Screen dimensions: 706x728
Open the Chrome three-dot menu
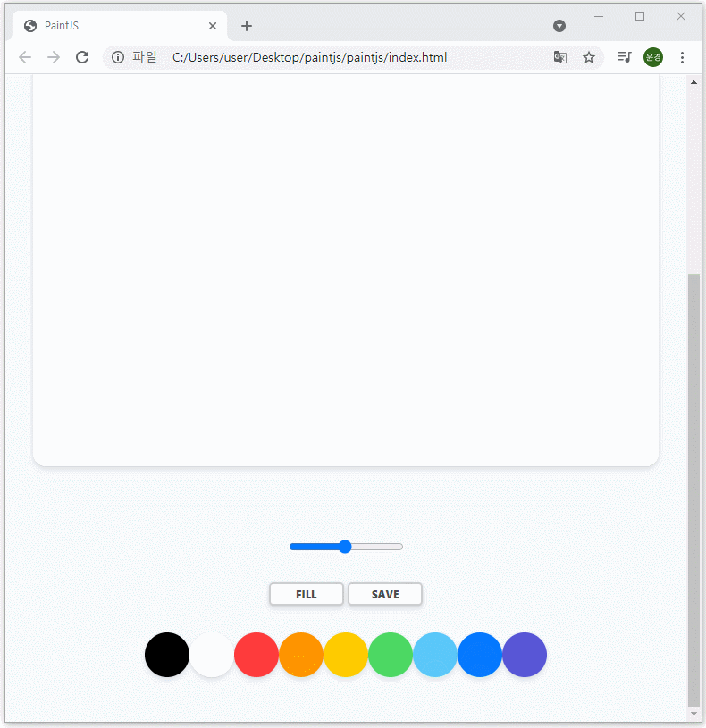682,57
